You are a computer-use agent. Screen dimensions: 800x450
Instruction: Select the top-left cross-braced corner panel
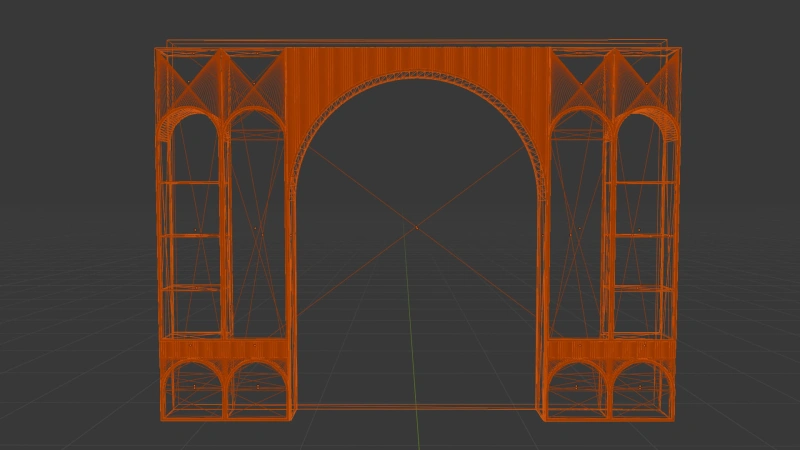point(222,78)
